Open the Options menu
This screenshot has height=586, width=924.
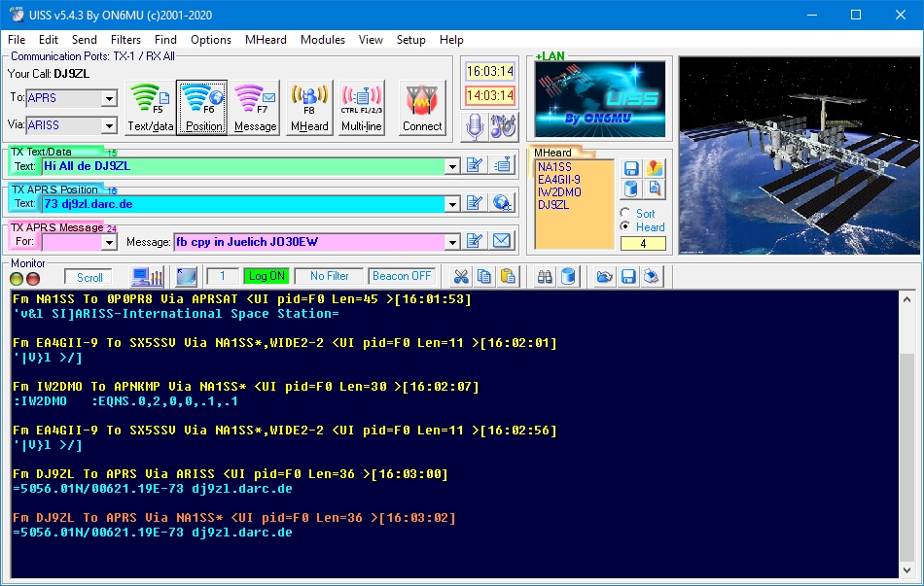pyautogui.click(x=211, y=40)
